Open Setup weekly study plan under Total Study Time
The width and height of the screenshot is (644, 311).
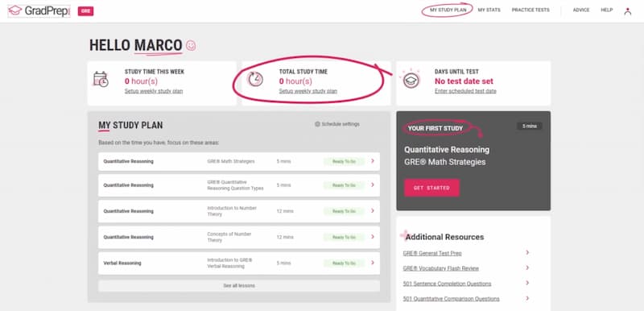point(308,91)
